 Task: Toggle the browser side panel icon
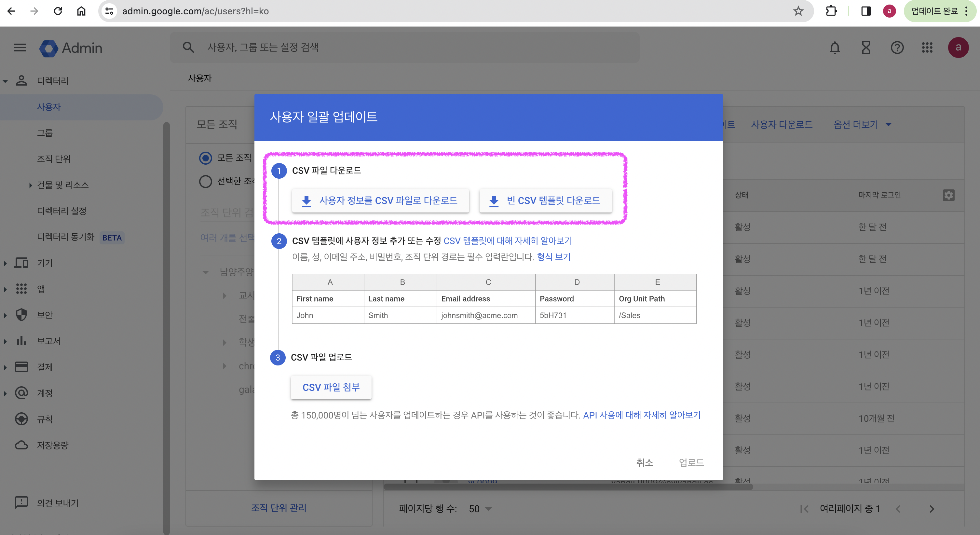click(866, 11)
